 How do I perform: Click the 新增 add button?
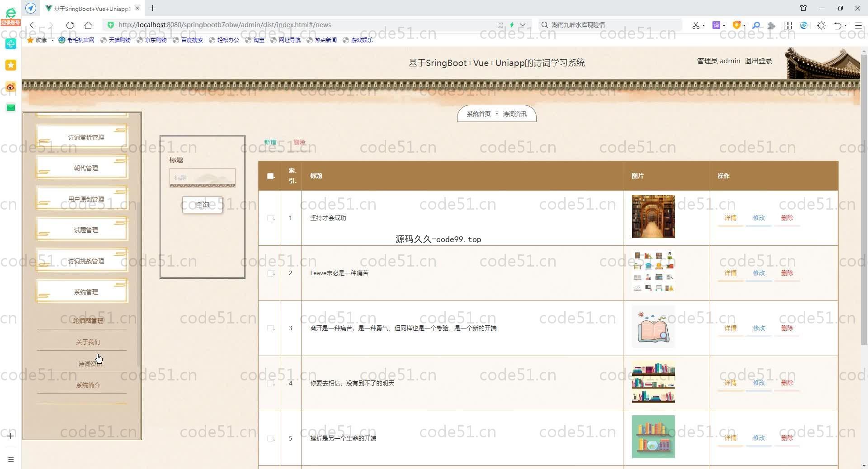coord(270,142)
